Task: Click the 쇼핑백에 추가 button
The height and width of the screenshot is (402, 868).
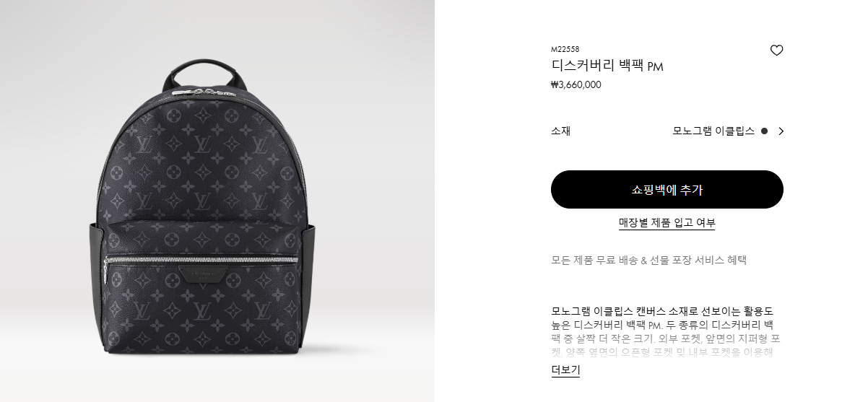Action: (667, 190)
